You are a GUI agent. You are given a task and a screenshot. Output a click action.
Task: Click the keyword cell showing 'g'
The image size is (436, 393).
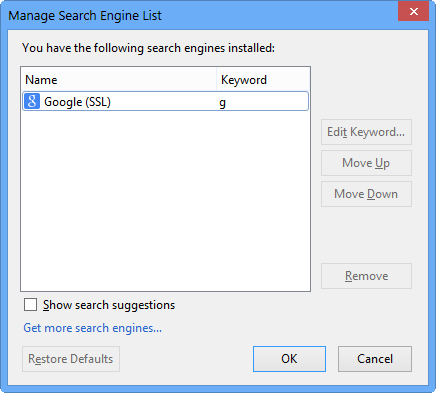point(223,102)
